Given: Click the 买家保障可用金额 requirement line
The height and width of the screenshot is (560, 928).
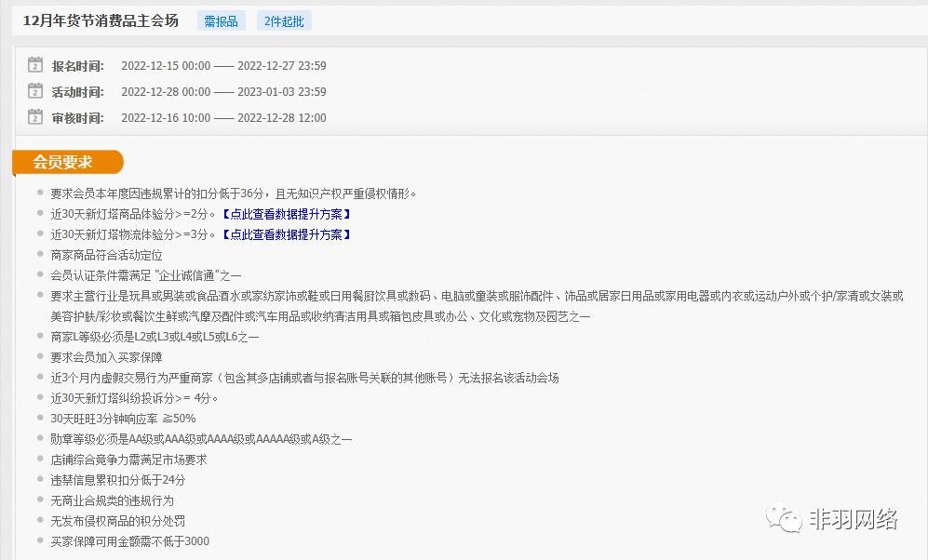Looking at the screenshot, I should [129, 541].
